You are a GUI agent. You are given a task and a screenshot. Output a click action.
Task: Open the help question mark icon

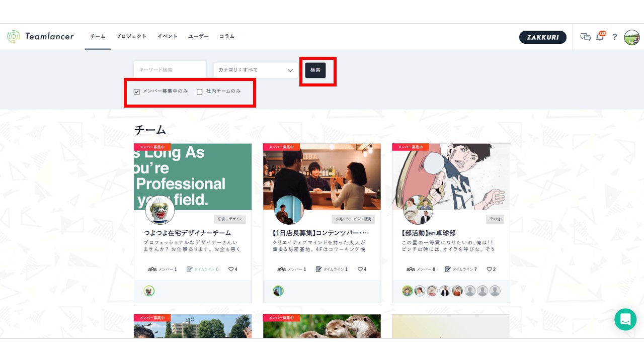tap(614, 37)
